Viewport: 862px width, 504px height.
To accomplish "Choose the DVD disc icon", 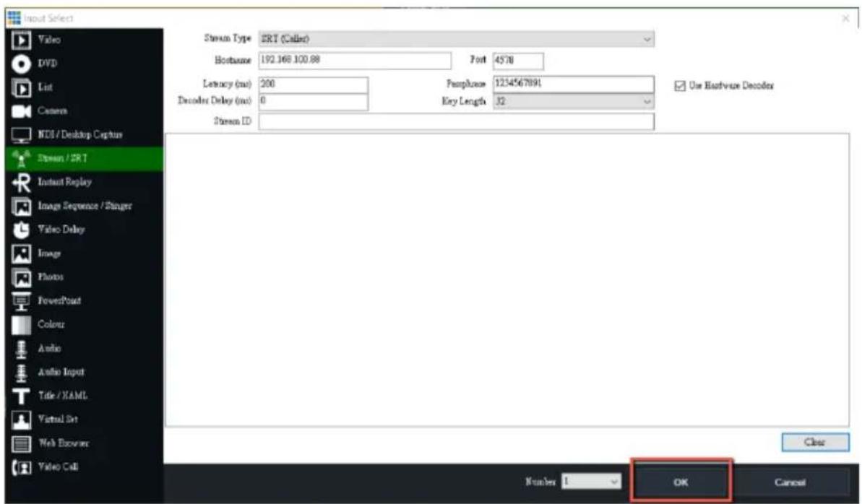I will [22, 64].
